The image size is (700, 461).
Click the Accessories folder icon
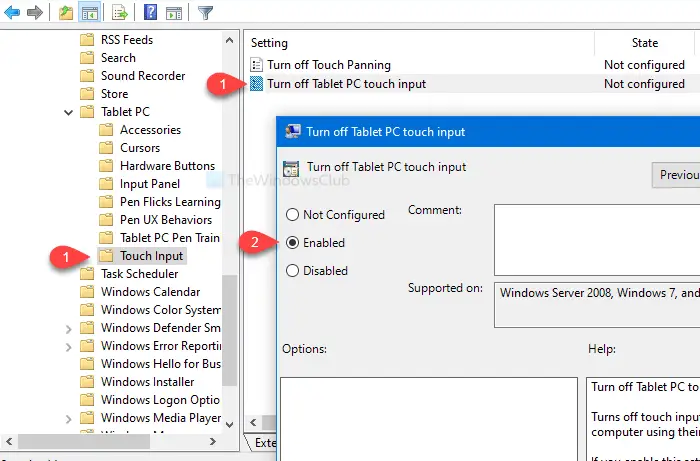[x=106, y=129]
